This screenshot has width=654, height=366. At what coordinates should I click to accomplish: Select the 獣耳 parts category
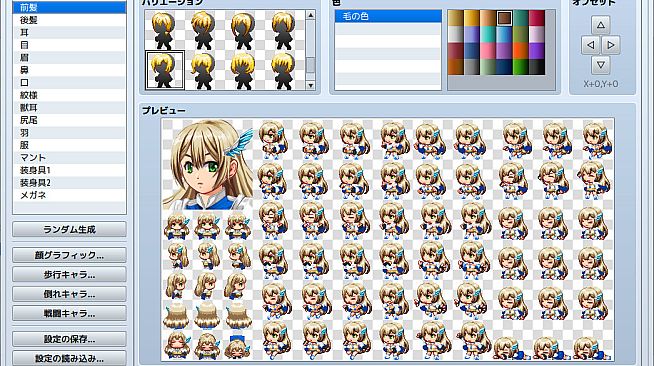point(69,108)
